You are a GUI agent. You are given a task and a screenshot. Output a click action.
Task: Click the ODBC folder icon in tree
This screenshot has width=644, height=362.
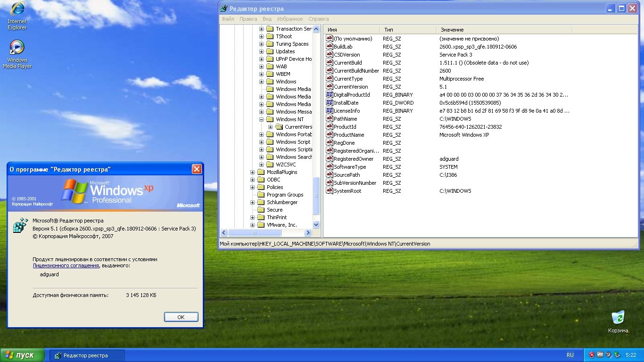[x=261, y=180]
